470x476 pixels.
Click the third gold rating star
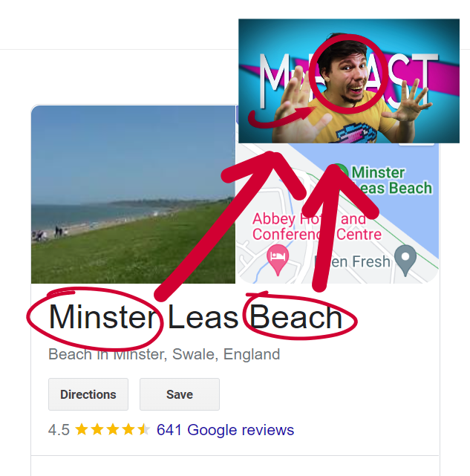click(112, 430)
